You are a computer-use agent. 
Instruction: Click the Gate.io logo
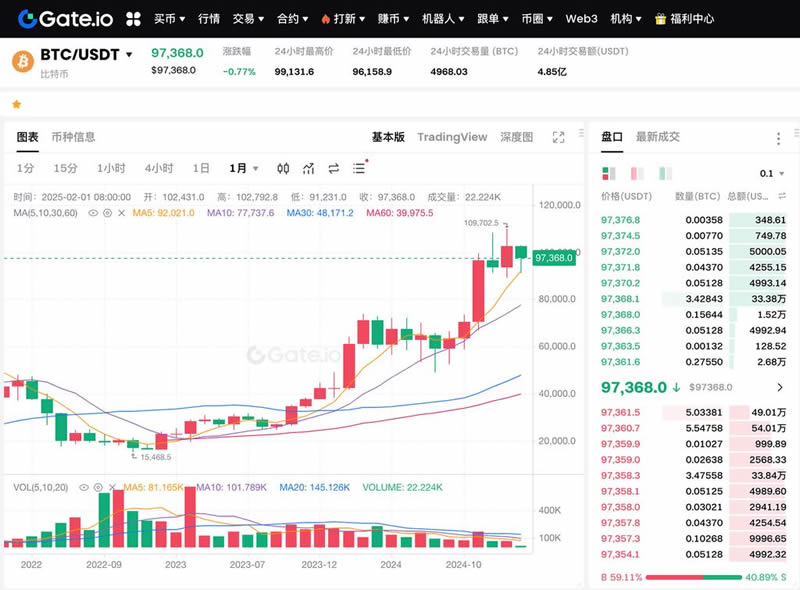click(66, 19)
